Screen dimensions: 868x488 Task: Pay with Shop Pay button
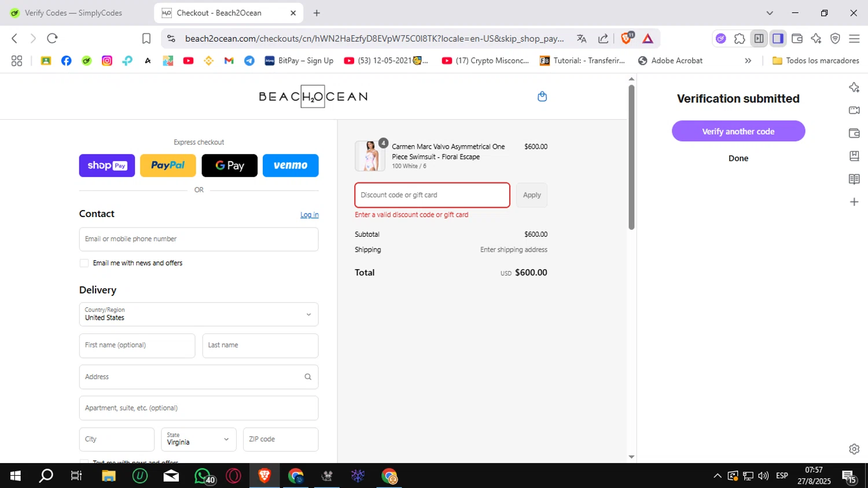point(107,166)
